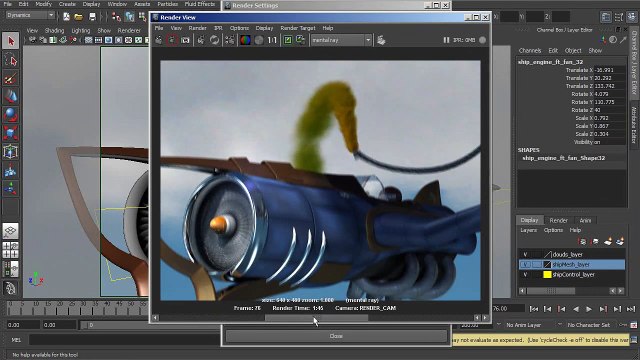Switch to the Anim layer tab

pos(585,220)
